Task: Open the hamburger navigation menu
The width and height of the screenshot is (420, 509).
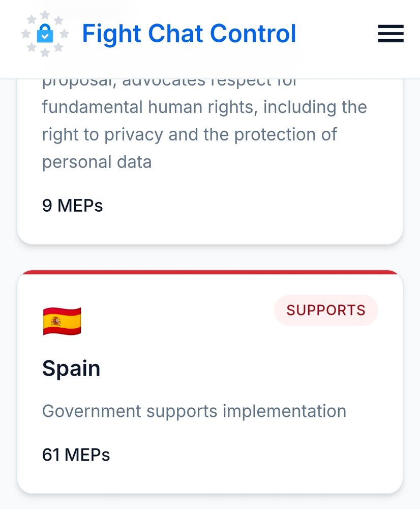Action: click(x=391, y=34)
